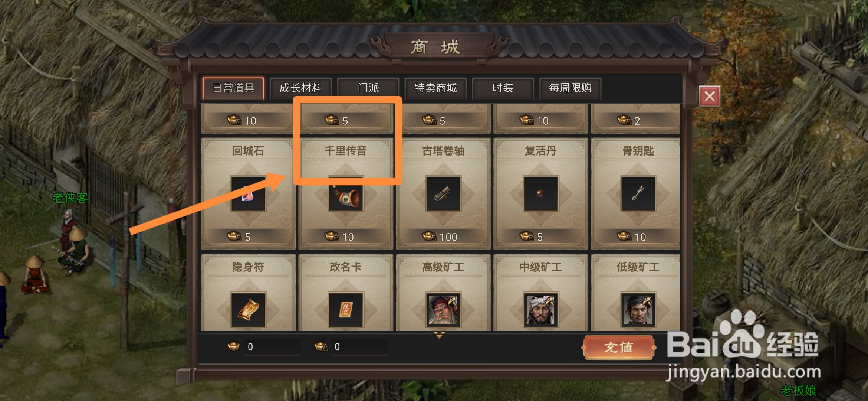This screenshot has height=401, width=868.
Task: Open the 每周限购 tab
Action: [x=571, y=88]
